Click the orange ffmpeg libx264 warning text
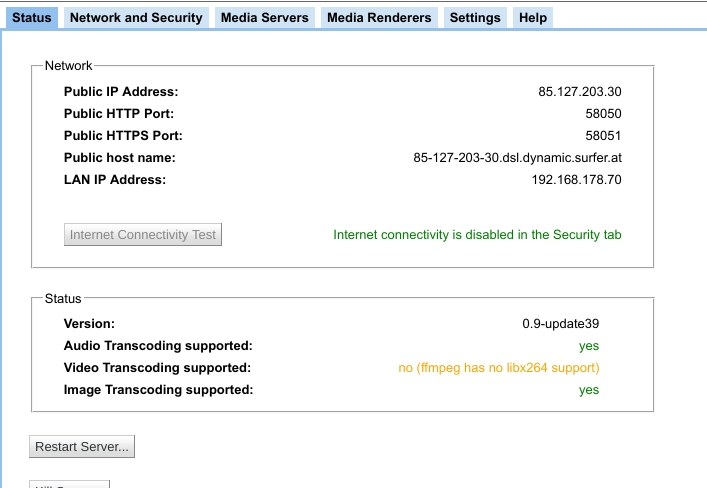Screen dimensions: 707x488 [499, 368]
